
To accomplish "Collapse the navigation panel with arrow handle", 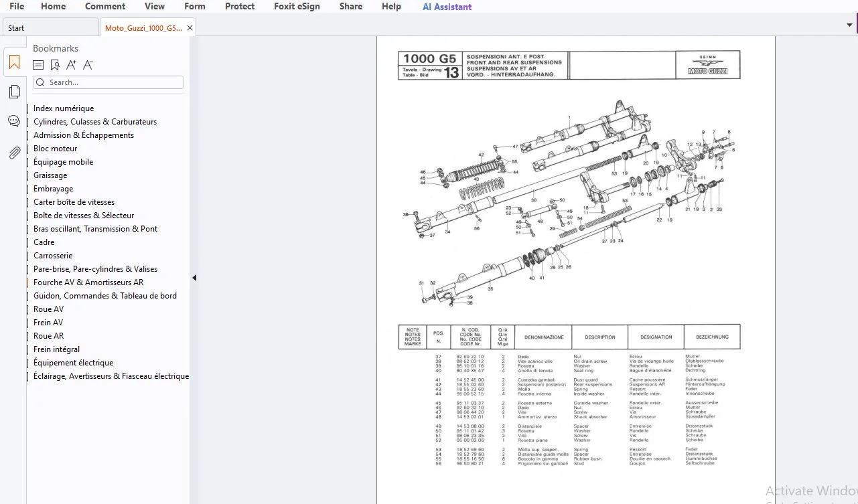I will click(x=194, y=278).
